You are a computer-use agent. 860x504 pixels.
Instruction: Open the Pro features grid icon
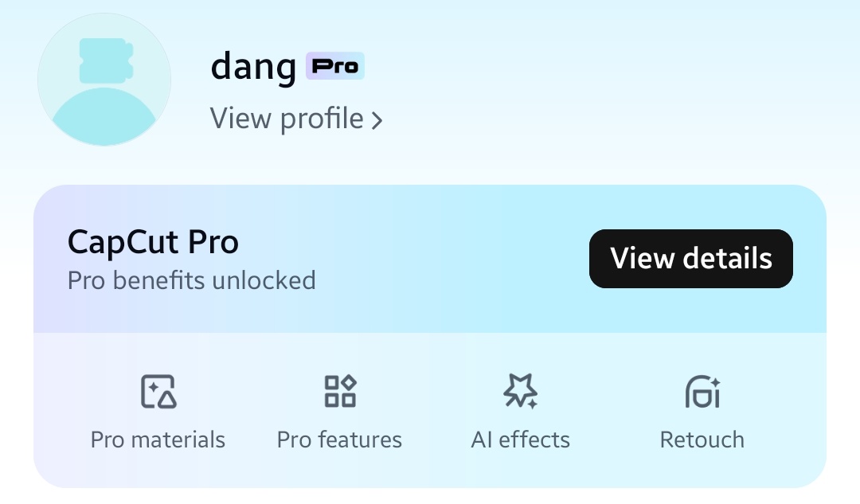(x=340, y=391)
